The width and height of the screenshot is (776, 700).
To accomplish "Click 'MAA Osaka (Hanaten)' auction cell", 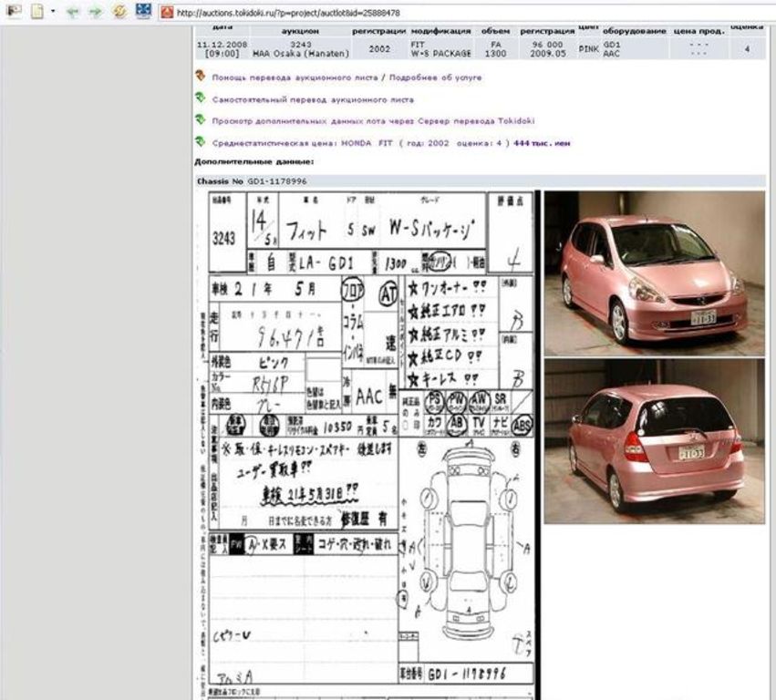I will pyautogui.click(x=301, y=49).
